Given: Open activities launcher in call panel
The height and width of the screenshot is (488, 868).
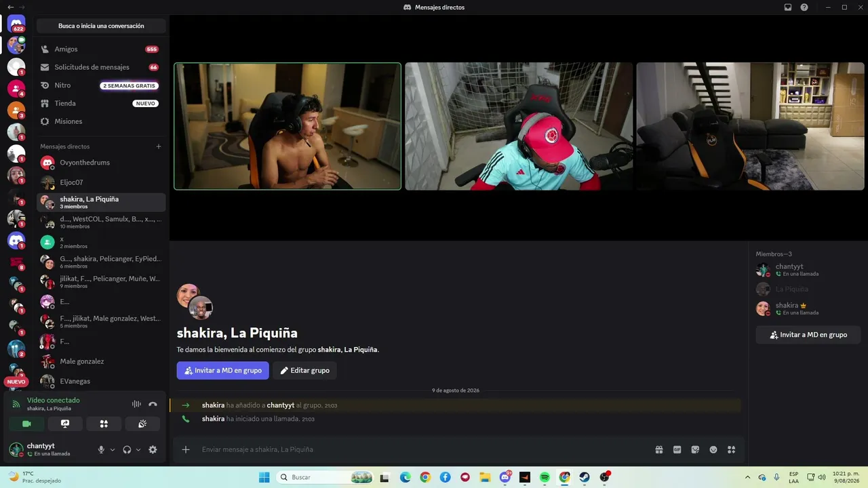Looking at the screenshot, I should point(104,424).
